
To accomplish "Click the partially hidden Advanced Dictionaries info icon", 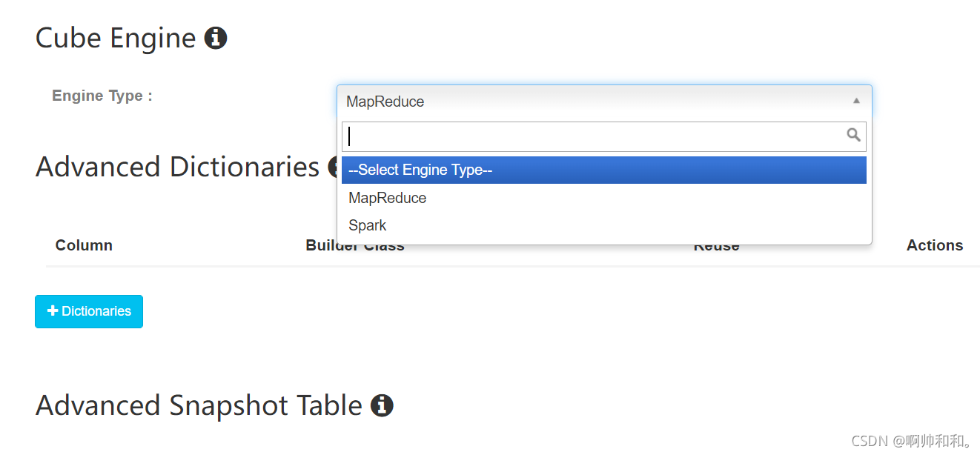I will (333, 167).
